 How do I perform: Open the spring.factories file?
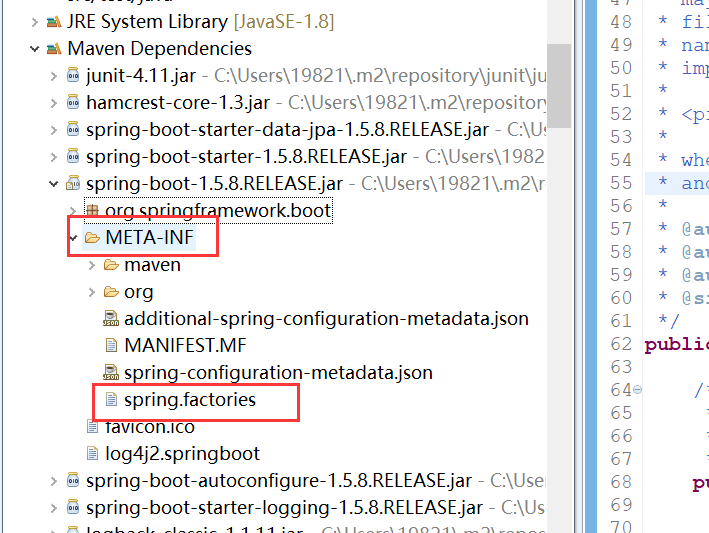[190, 400]
